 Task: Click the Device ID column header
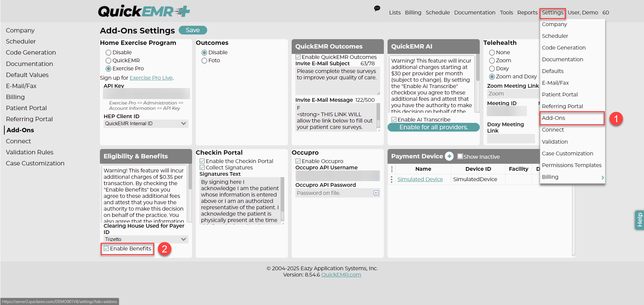point(478,169)
